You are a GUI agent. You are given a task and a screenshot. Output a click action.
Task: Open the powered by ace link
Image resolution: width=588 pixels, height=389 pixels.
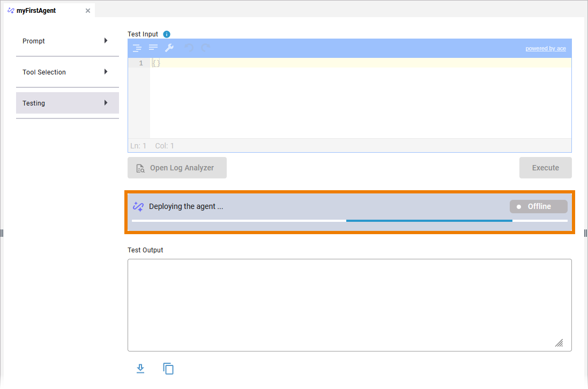click(x=545, y=48)
